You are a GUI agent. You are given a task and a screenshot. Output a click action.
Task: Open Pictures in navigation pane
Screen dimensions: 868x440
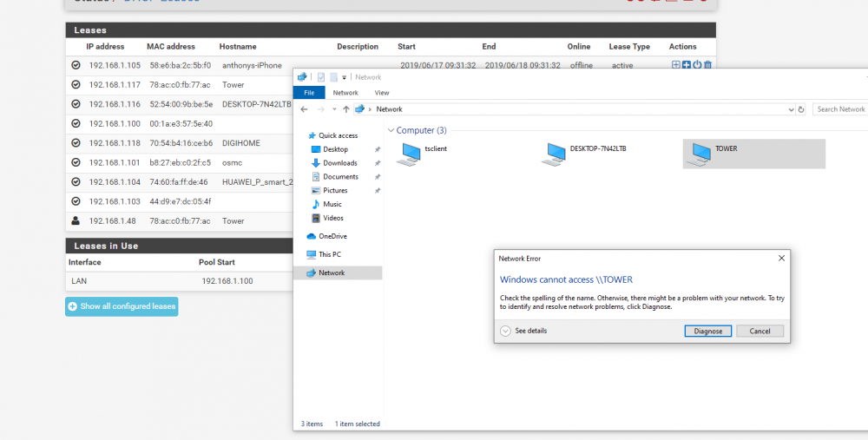click(330, 190)
